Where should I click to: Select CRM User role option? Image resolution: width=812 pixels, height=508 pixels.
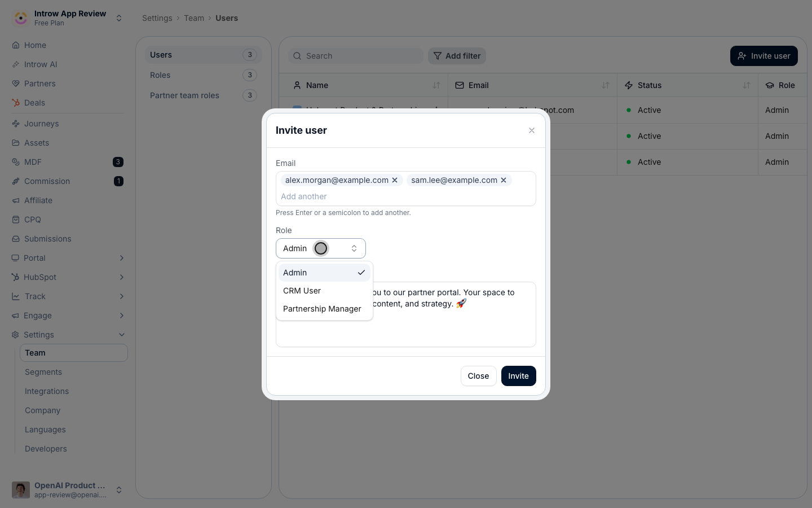tap(324, 291)
